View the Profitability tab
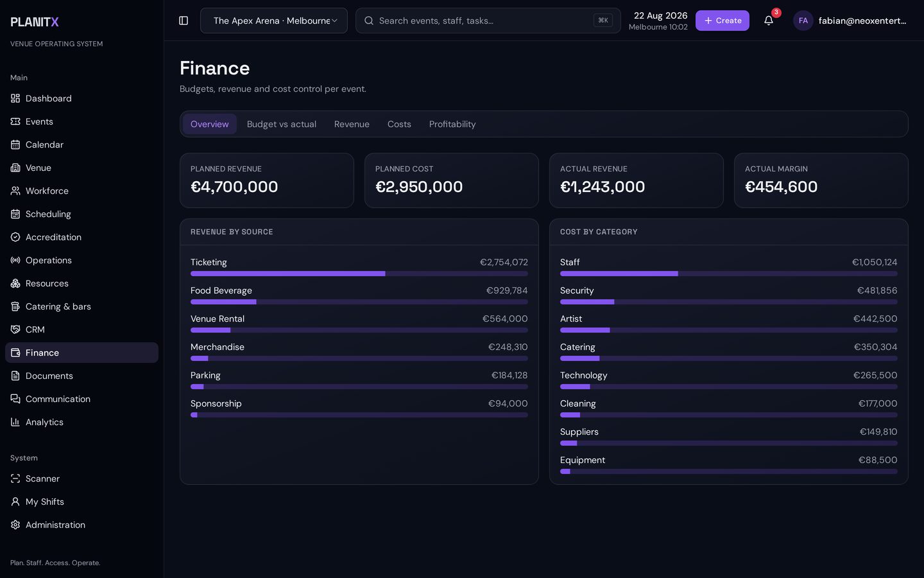The height and width of the screenshot is (578, 924). pyautogui.click(x=452, y=124)
